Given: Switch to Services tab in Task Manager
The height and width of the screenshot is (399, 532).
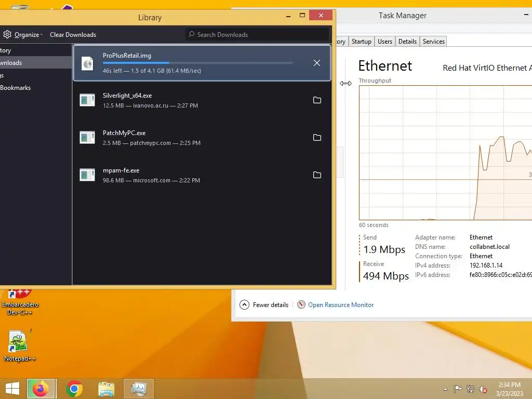Looking at the screenshot, I should point(434,42).
